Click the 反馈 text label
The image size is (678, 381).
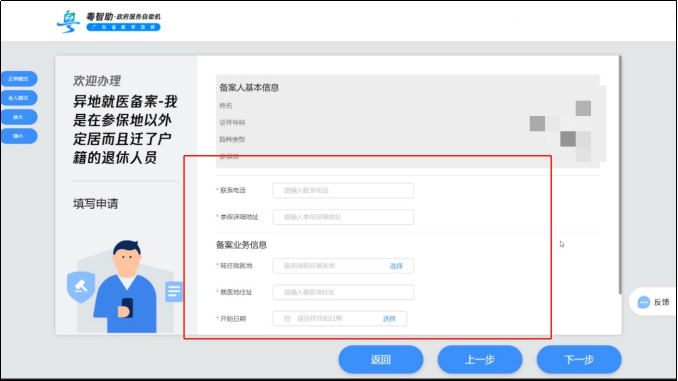point(661,302)
